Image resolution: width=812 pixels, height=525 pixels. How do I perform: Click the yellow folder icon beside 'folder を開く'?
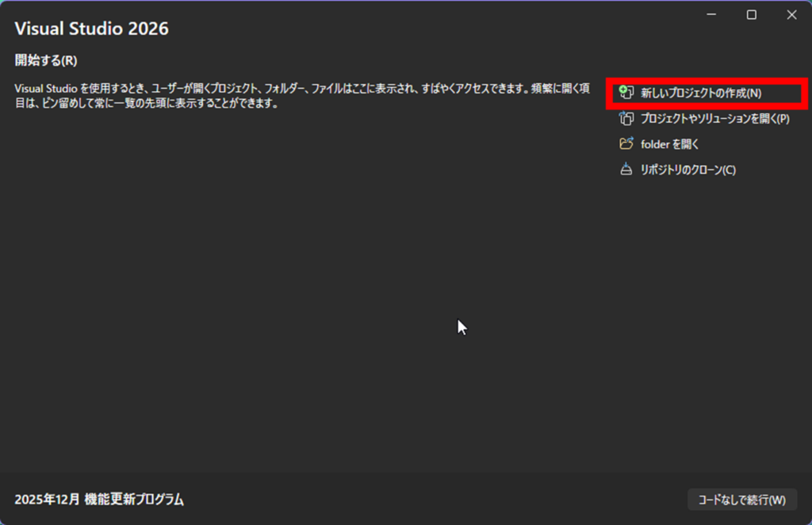point(626,144)
